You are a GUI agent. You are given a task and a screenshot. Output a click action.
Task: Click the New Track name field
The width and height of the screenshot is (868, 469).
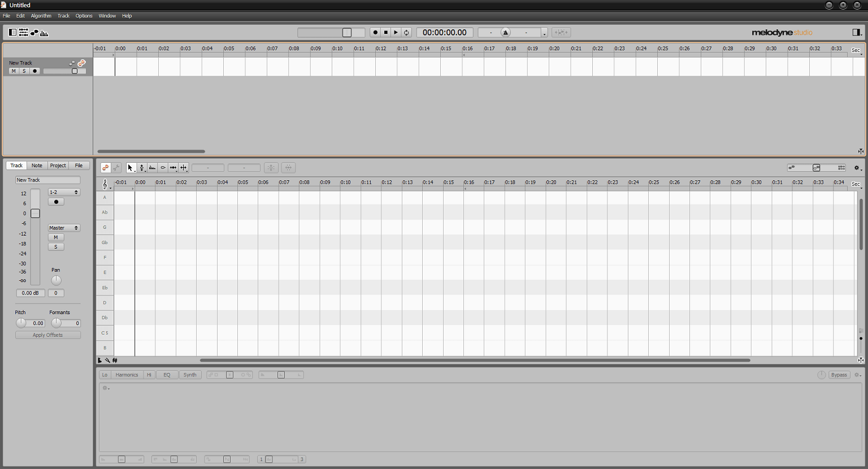pyautogui.click(x=48, y=180)
